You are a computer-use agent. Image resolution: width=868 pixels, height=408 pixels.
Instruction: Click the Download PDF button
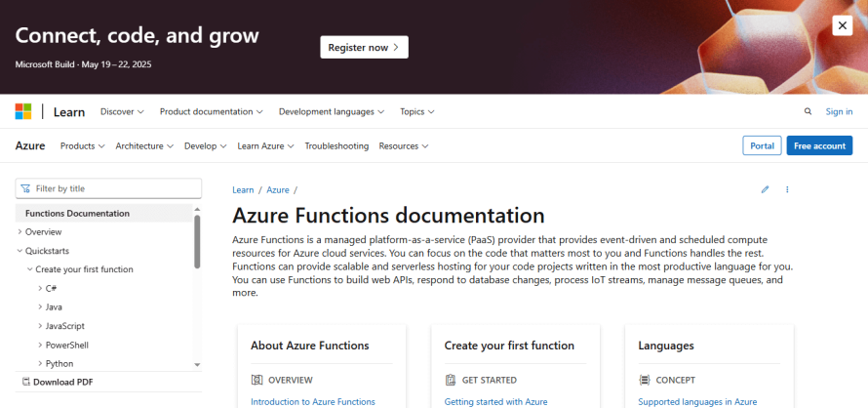click(x=58, y=382)
